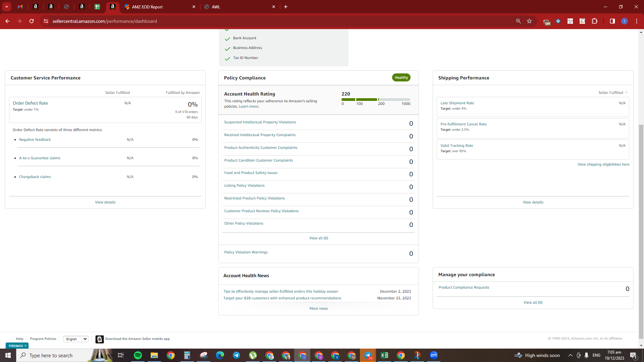Screen dimensions: 644x362
Task: Download the Amazon Seller mobile app
Action: (x=133, y=339)
